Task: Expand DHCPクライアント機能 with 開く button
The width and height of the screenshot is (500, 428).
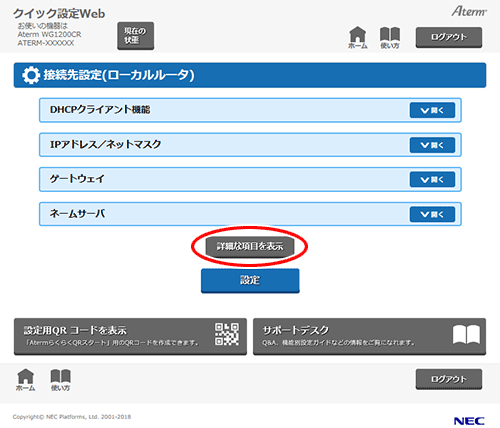Action: [x=432, y=110]
